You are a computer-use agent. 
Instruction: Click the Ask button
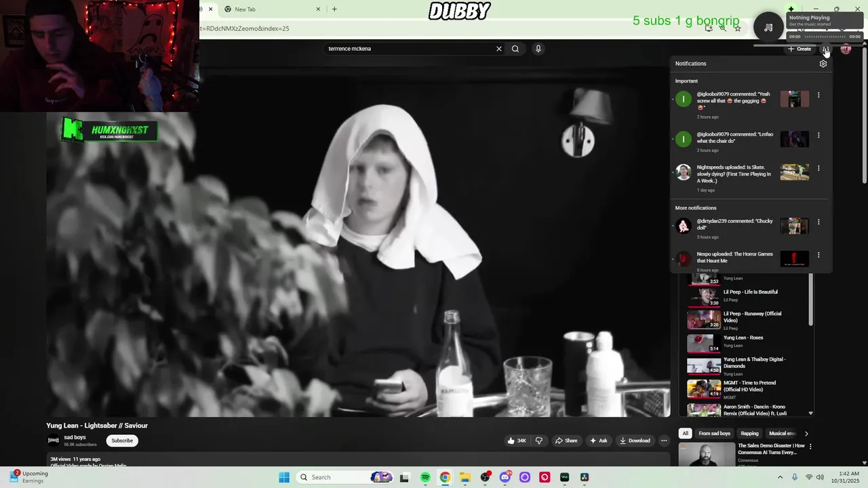point(598,441)
